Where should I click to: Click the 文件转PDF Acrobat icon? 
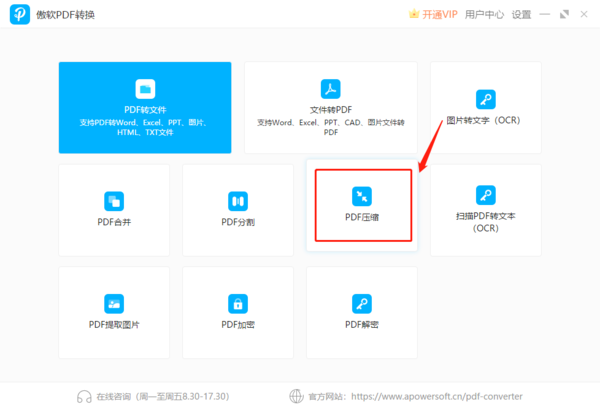click(x=331, y=89)
